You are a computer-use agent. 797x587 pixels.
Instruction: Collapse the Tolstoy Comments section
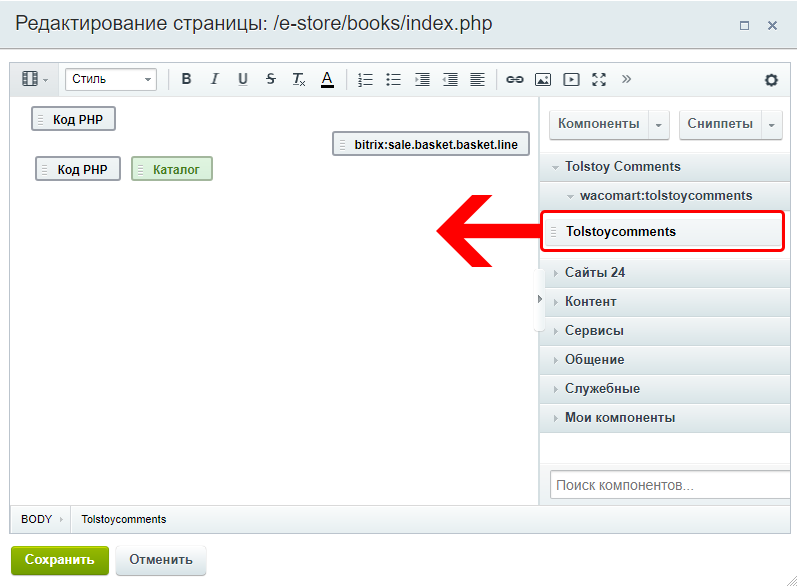click(664, 167)
